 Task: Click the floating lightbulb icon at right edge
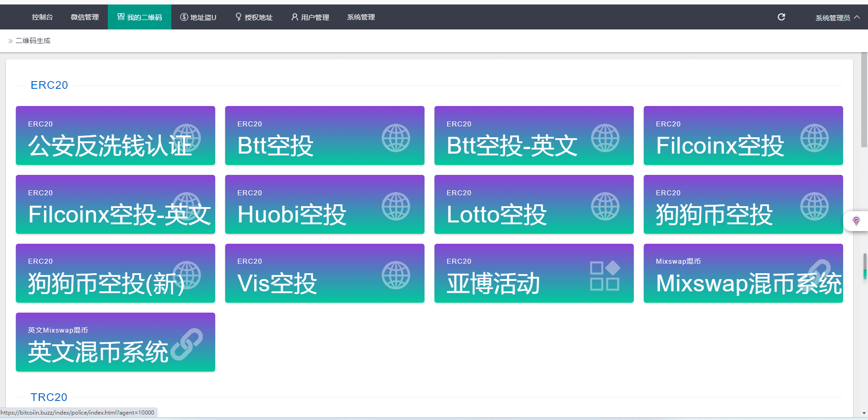pos(856,221)
